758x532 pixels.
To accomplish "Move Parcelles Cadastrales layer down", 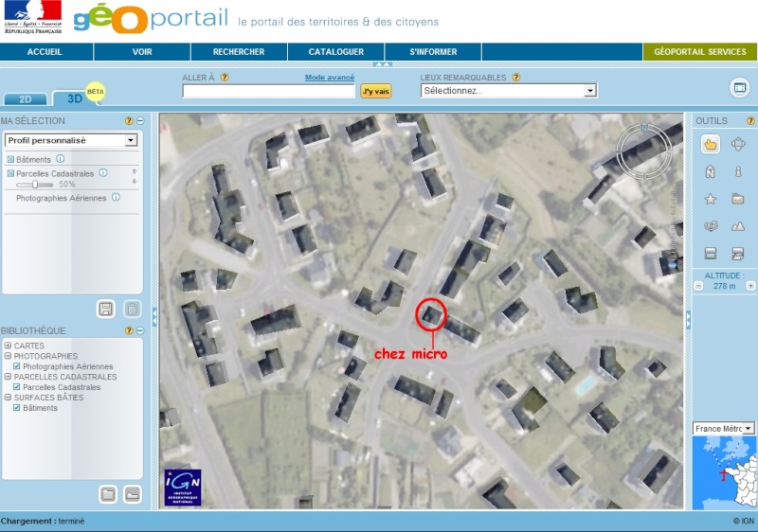I will click(x=134, y=182).
